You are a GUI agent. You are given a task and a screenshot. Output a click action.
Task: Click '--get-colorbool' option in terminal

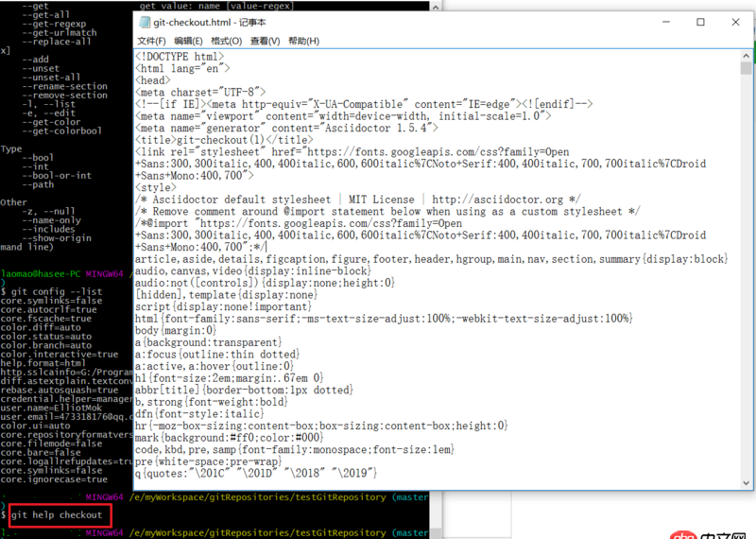pos(61,130)
